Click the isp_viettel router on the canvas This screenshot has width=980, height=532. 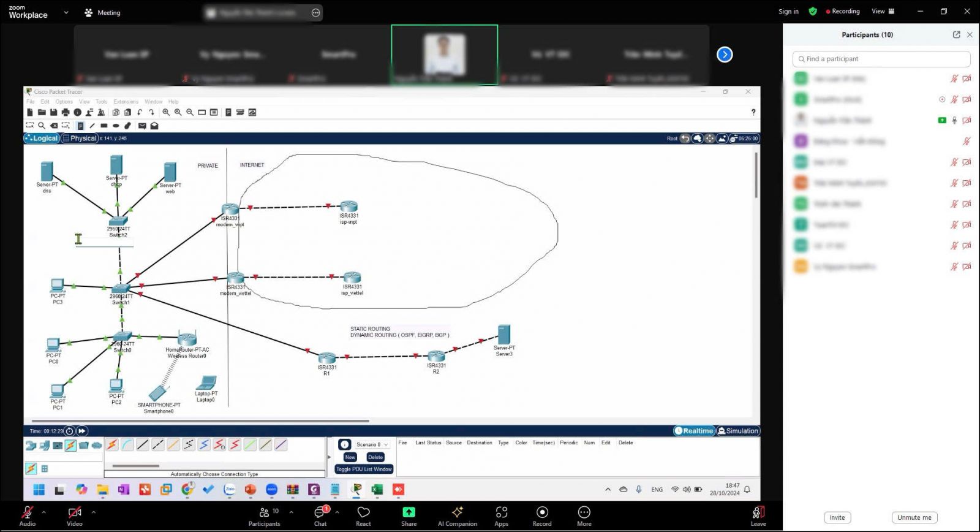pos(352,278)
